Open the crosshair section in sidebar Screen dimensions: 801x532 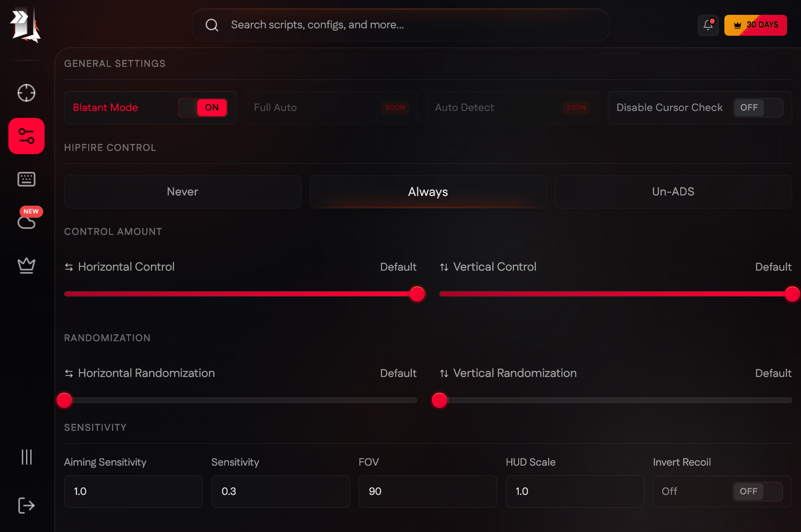point(26,93)
